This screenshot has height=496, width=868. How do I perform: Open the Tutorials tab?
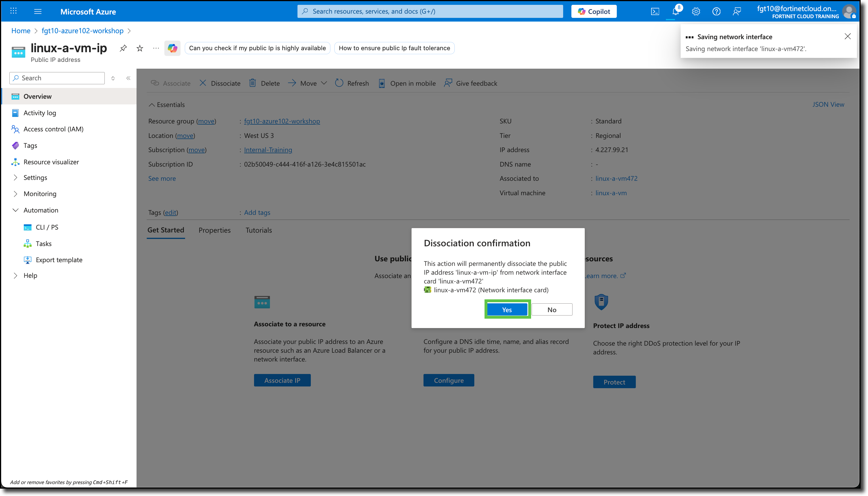pyautogui.click(x=259, y=230)
